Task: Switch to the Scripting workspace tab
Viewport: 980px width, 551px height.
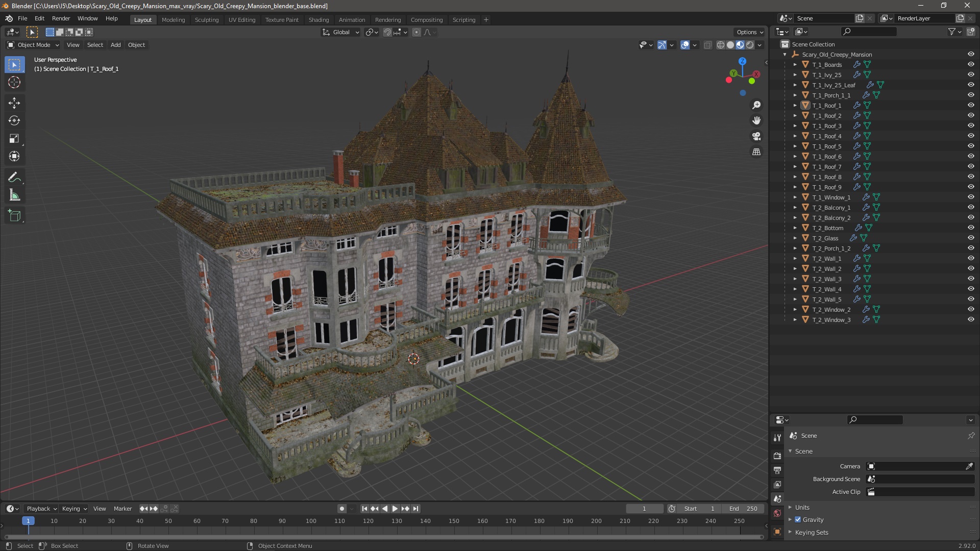Action: (x=463, y=19)
